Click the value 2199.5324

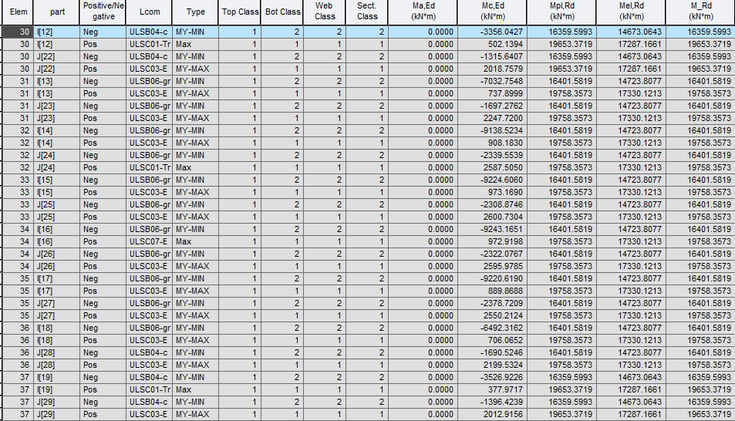point(492,365)
